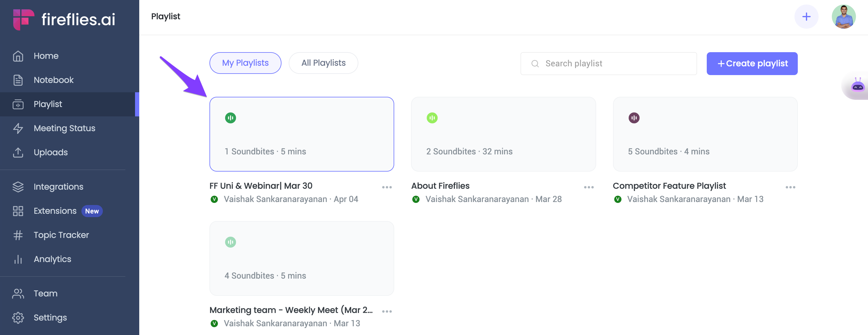Open FF Uni & Webinar| Mar 30 title
Image resolution: width=868 pixels, height=335 pixels.
click(261, 186)
